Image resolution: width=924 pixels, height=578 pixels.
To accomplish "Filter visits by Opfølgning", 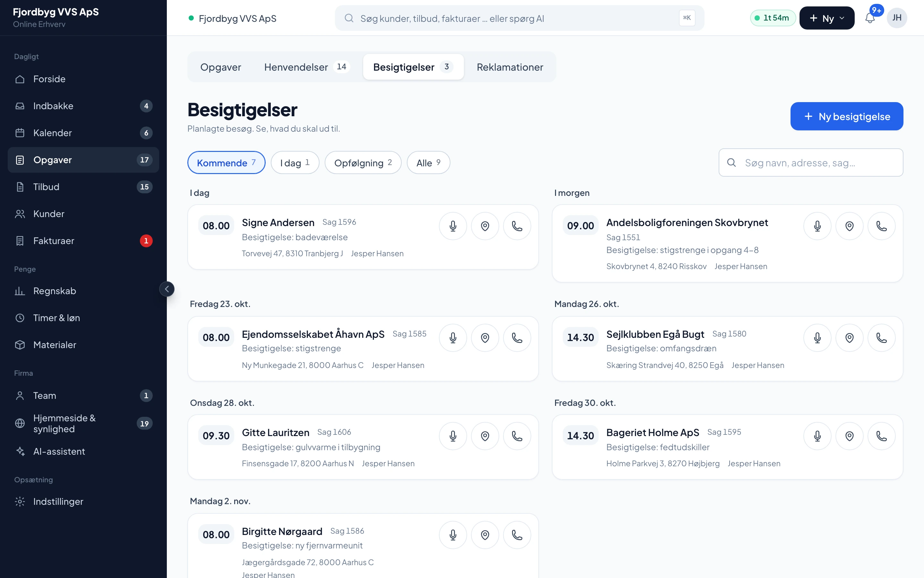I will pos(363,162).
